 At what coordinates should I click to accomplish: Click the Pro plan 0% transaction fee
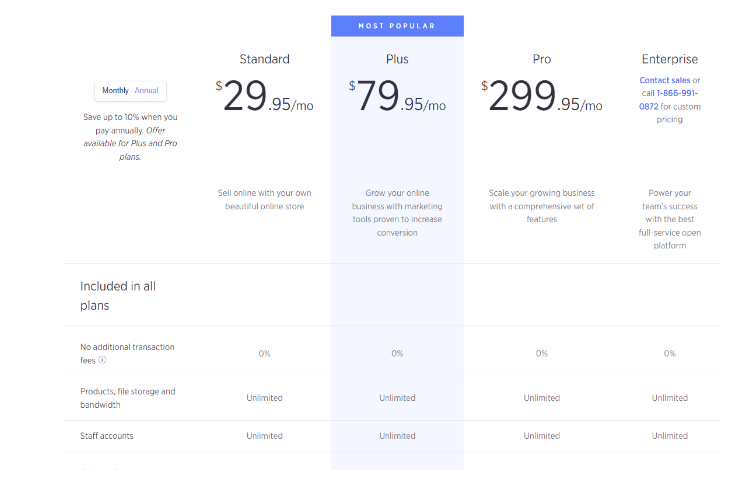(542, 354)
